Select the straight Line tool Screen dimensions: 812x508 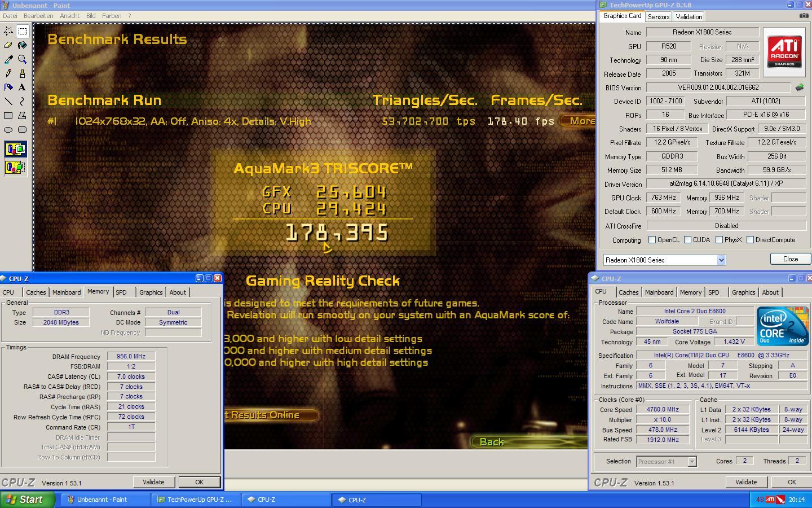[8, 102]
